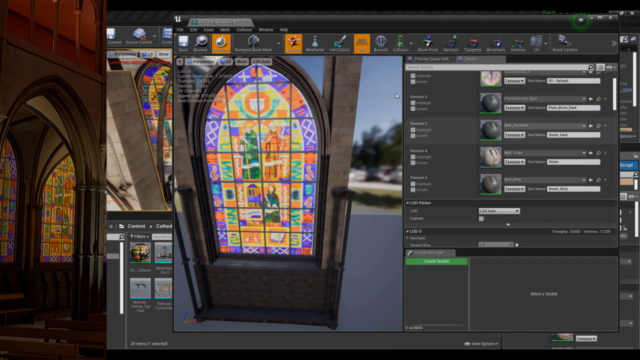Click the Save toolbar icon
The image size is (640, 360).
click(183, 43)
